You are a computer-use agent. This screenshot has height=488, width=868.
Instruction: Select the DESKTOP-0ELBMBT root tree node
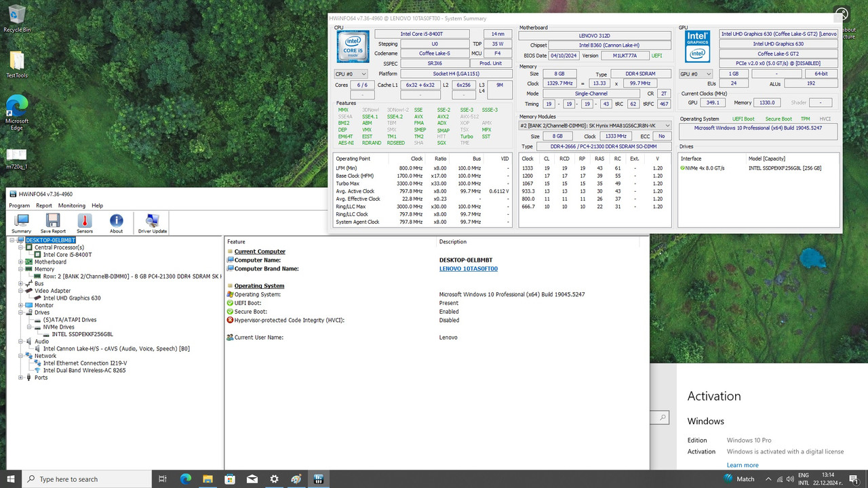click(51, 240)
